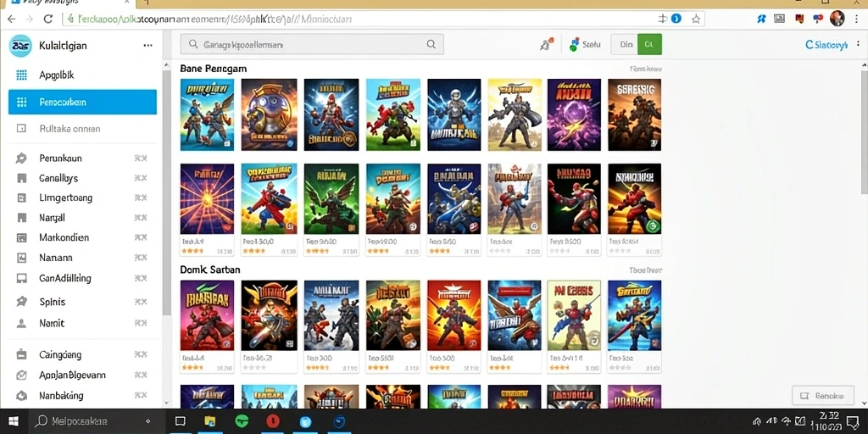This screenshot has width=868, height=434.
Task: Click the Genoke button at bottom right
Action: click(x=822, y=396)
